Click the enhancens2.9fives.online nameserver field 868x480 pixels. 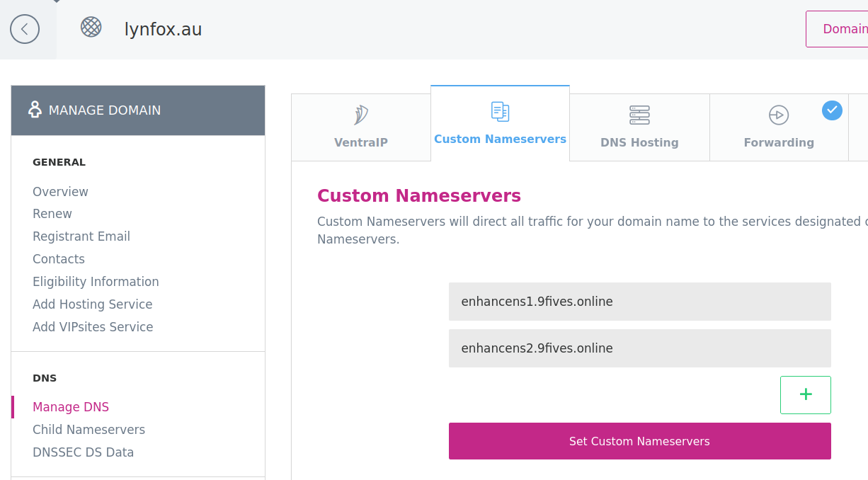(x=639, y=348)
